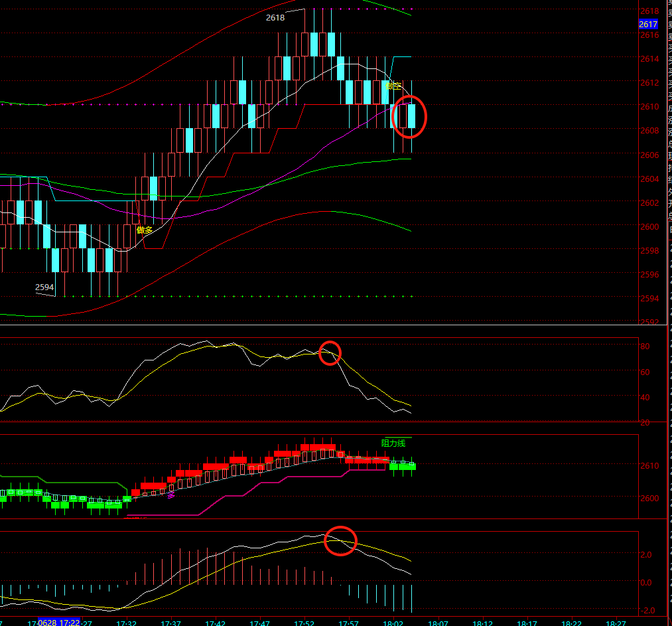672x626 pixels.
Task: Click the white 2594 low-price annotation on chart
Action: [x=44, y=287]
